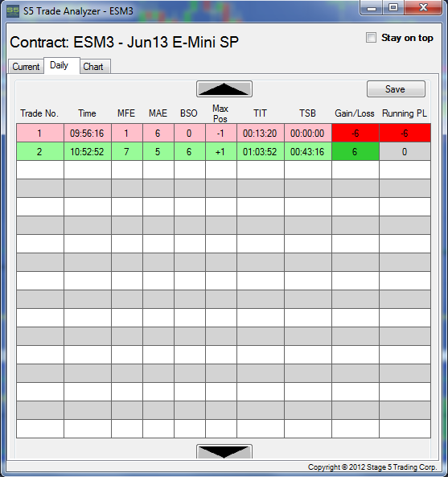
Task: Click the TIT column header
Action: point(260,113)
